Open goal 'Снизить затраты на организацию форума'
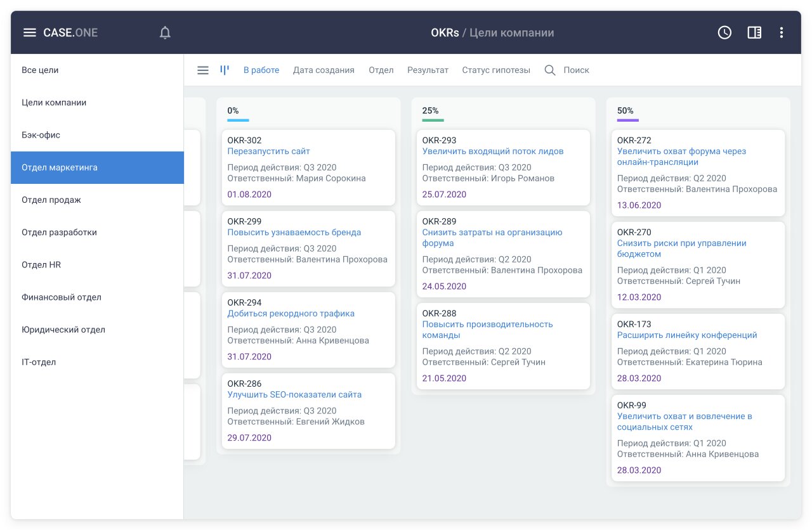Viewport: 812px width, 530px height. 492,238
